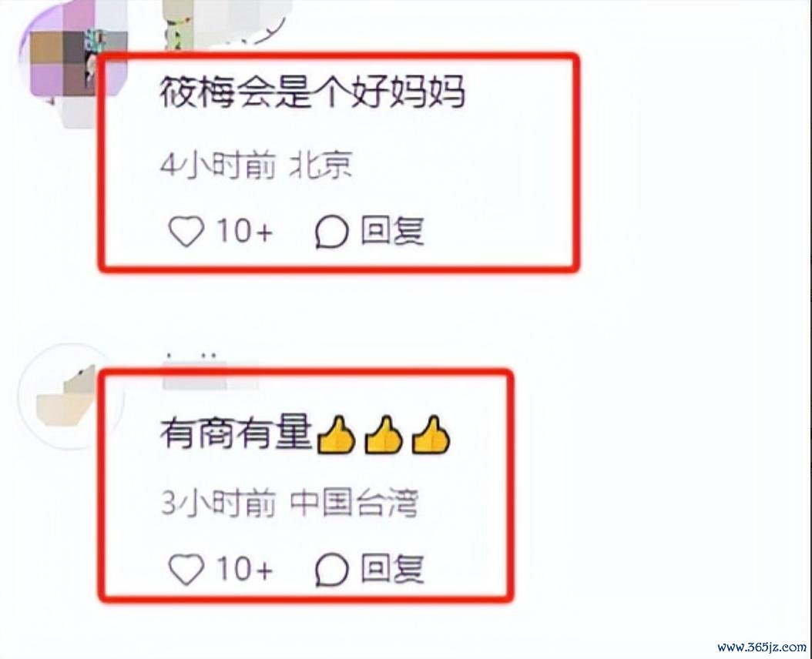Open the pixelated avatar of the first commenter
The width and height of the screenshot is (812, 659).
[x=72, y=57]
